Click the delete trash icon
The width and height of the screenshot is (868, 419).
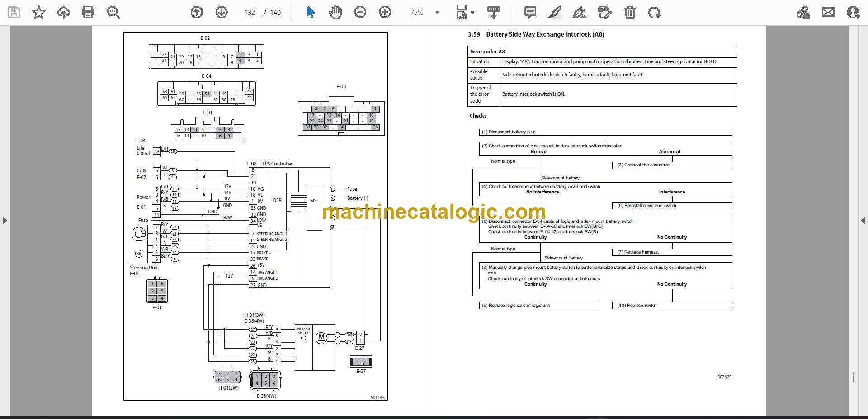[x=630, y=12]
